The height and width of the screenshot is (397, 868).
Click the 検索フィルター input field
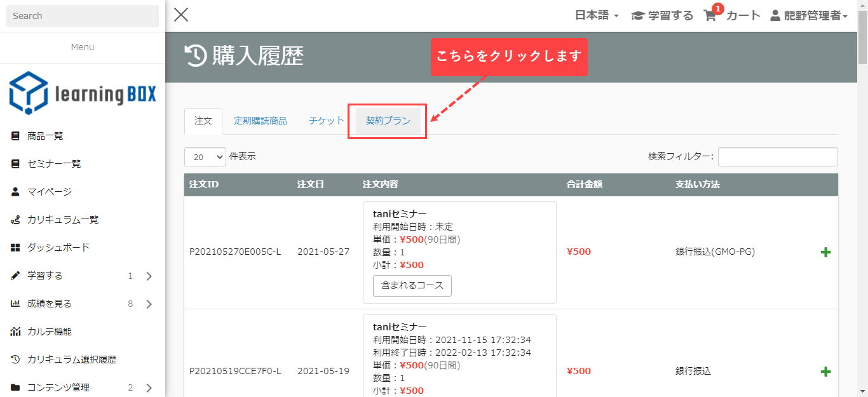778,157
